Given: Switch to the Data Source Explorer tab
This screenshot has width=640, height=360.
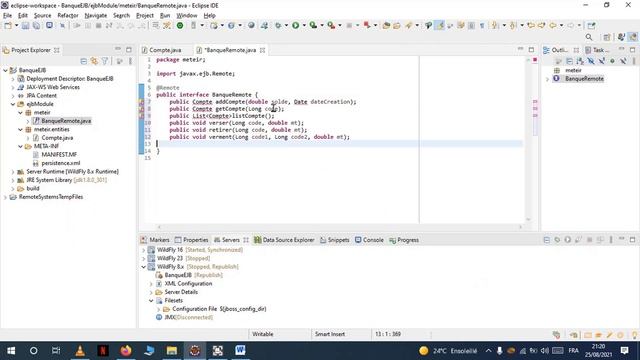Looking at the screenshot, I should click(284, 240).
